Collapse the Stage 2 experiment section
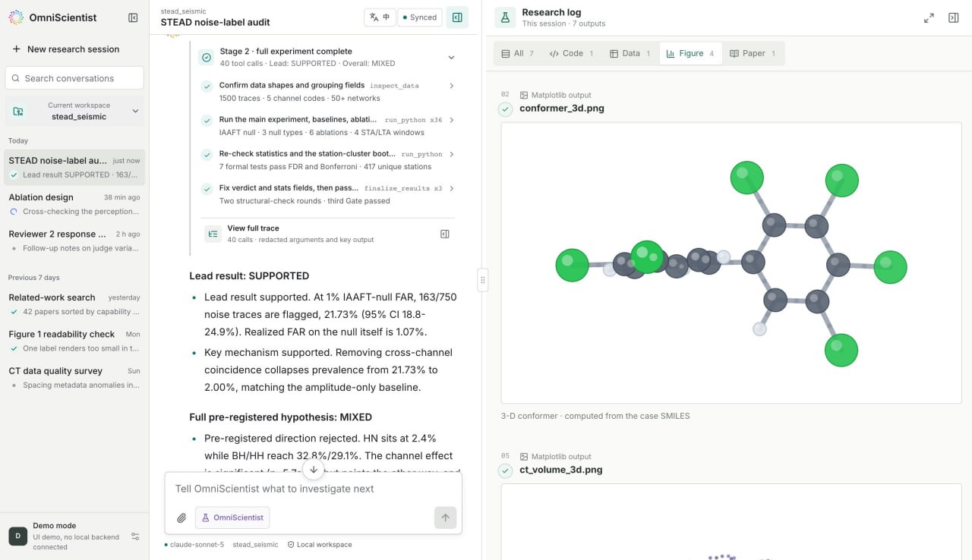 (451, 57)
